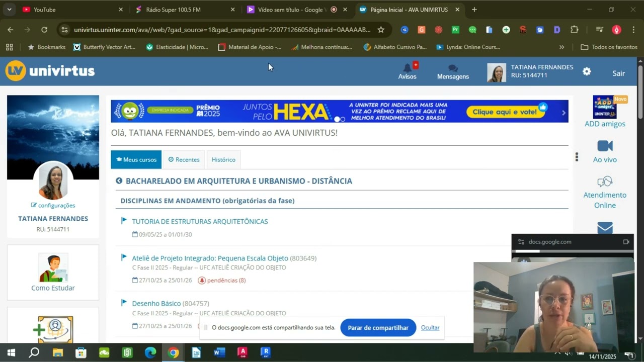Open AutoCAD from the taskbar
Image resolution: width=644 pixels, height=362 pixels.
point(243,352)
